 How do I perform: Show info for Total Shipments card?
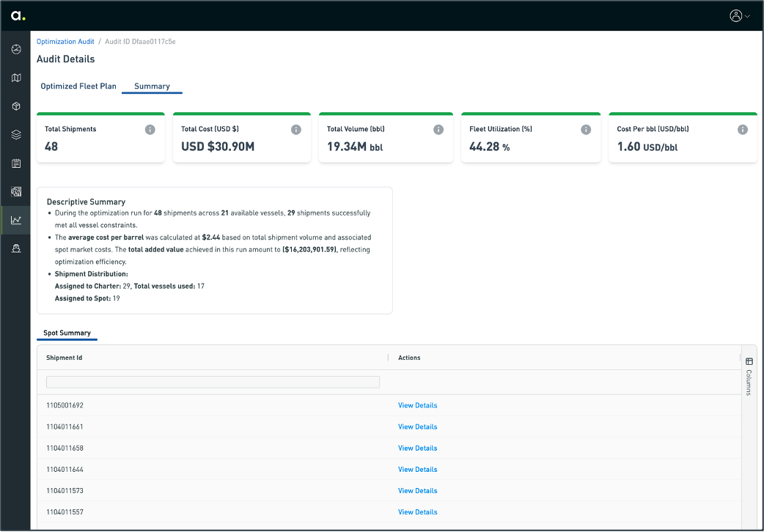[x=150, y=130]
